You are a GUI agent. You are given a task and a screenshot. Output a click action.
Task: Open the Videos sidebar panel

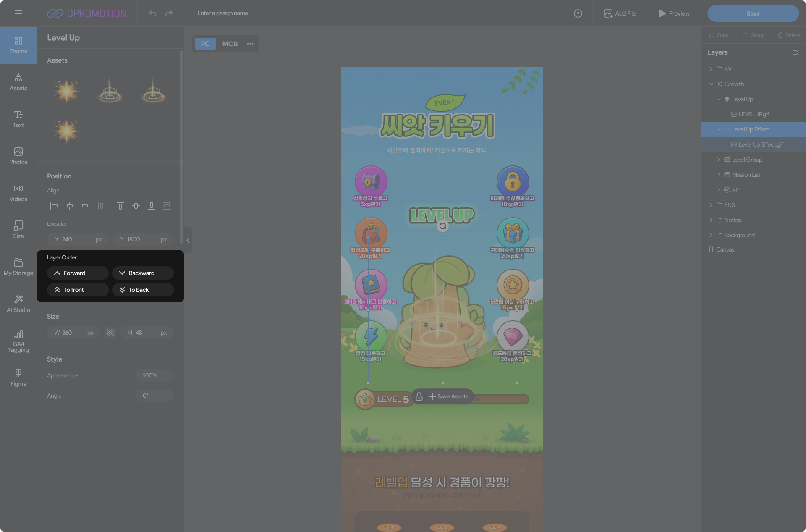click(x=18, y=193)
